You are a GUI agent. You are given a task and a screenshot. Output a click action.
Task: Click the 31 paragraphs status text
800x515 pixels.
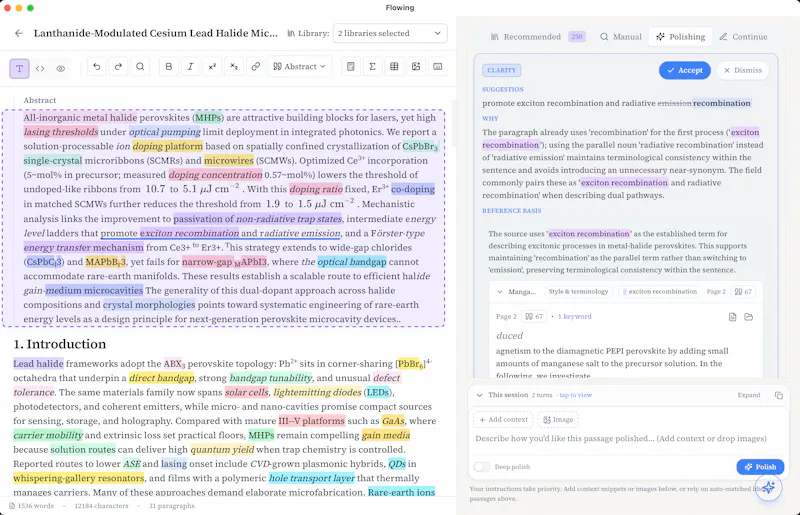click(x=171, y=506)
